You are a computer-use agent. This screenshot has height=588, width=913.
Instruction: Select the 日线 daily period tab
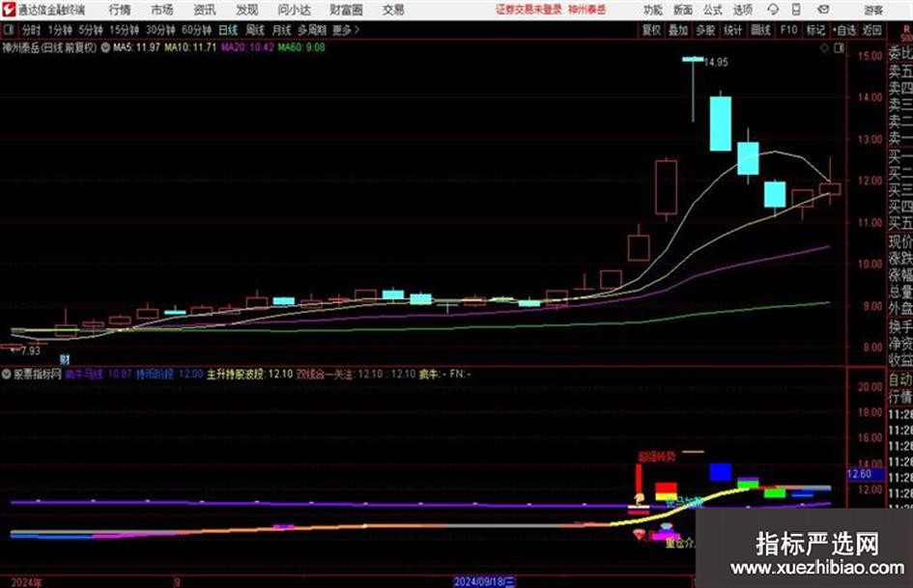pos(228,30)
